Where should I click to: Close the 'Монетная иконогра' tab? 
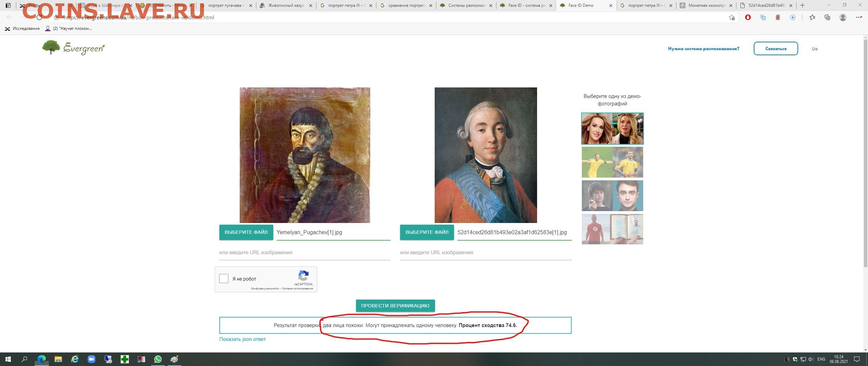731,5
